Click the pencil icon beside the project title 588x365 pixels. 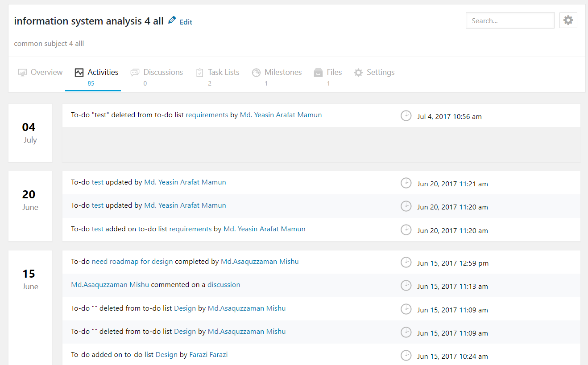[172, 20]
